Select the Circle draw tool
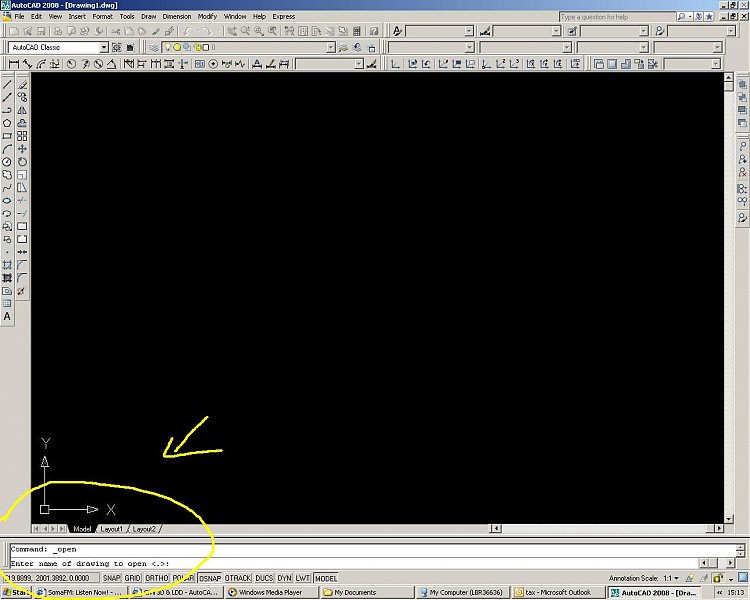 coord(7,162)
